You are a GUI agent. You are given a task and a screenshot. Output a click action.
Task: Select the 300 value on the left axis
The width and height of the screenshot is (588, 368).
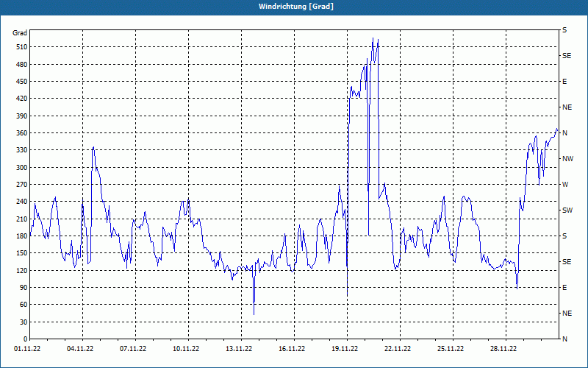coord(22,168)
